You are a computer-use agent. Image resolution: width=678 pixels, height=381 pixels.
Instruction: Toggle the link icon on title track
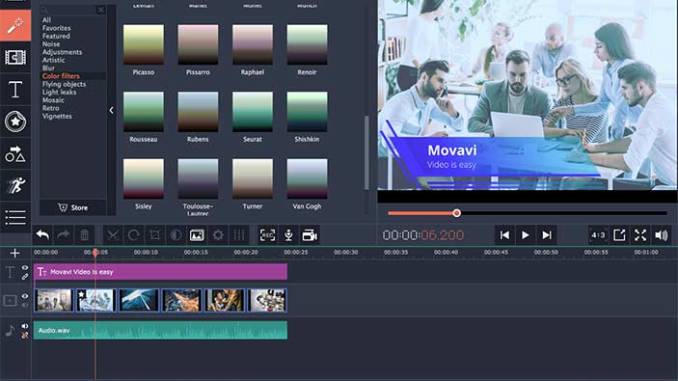coord(25,277)
